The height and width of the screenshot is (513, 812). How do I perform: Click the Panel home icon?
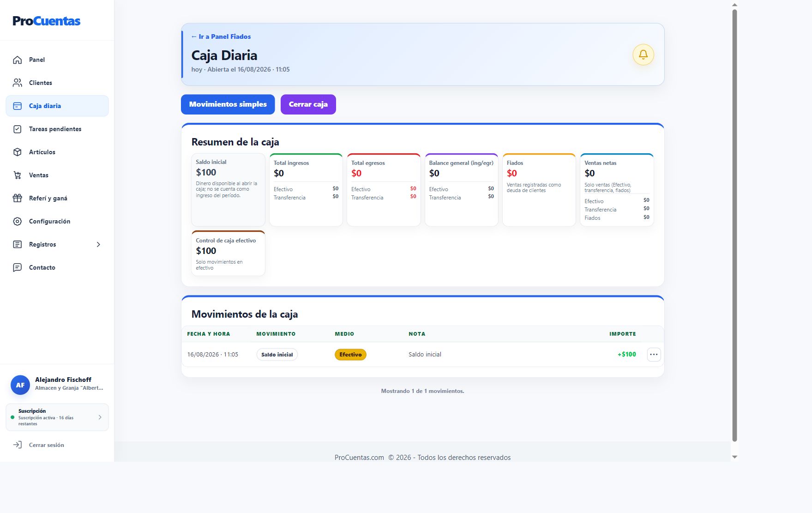tap(18, 60)
